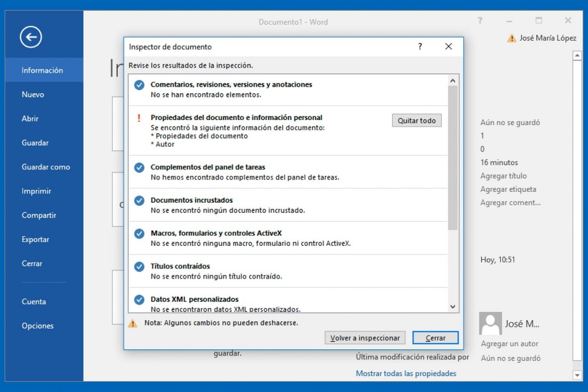Click José M... author avatar picture
This screenshot has width=588, height=392.
(x=491, y=324)
